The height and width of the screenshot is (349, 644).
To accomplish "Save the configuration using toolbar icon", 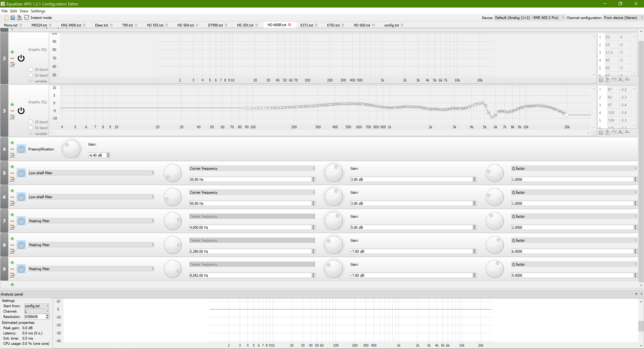I will click(x=19, y=17).
